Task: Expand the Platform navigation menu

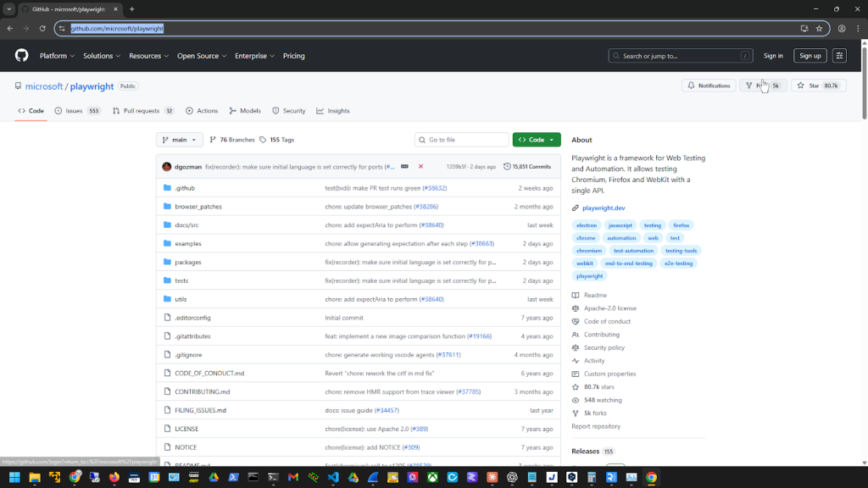Action: coord(57,56)
